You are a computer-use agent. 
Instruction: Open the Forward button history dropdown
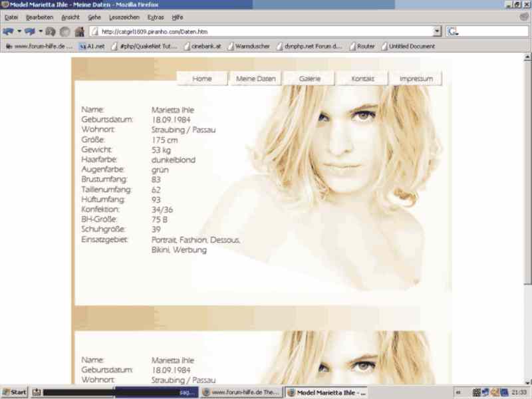tap(40, 31)
